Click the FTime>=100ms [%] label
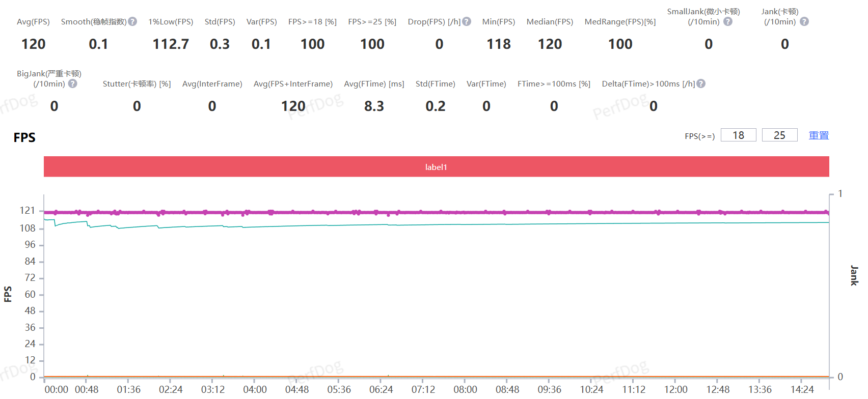868x399 pixels. pyautogui.click(x=554, y=84)
